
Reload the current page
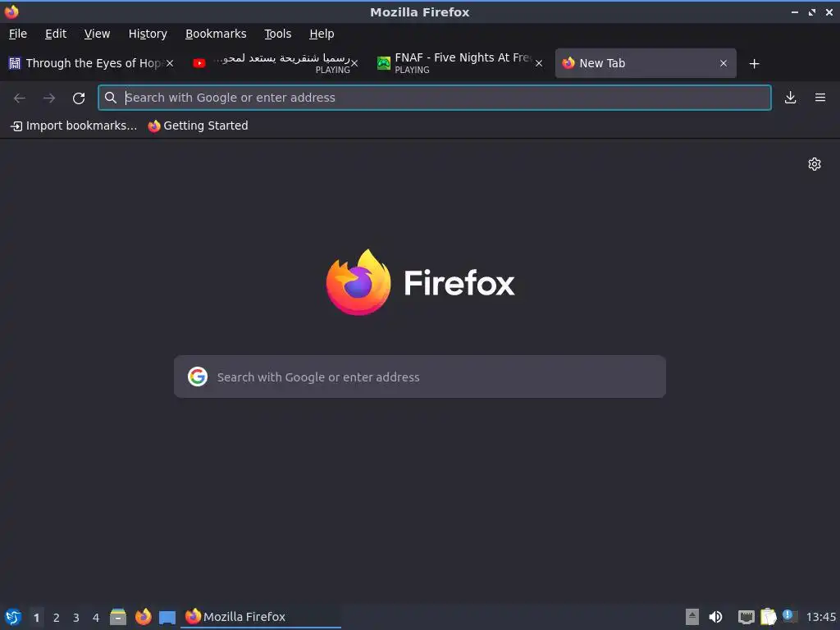point(79,98)
